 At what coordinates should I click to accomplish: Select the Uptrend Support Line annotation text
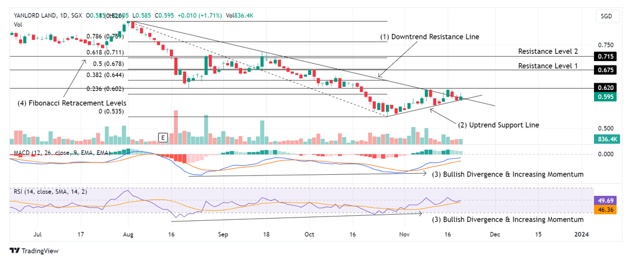pos(499,124)
